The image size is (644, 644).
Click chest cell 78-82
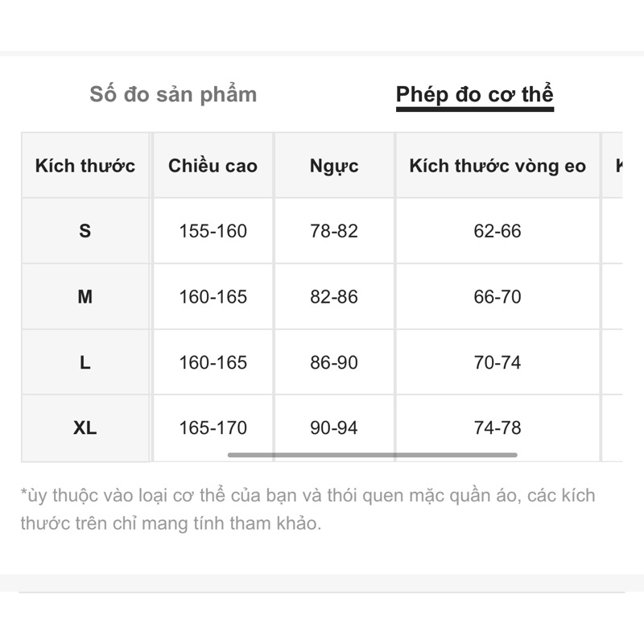[334, 231]
